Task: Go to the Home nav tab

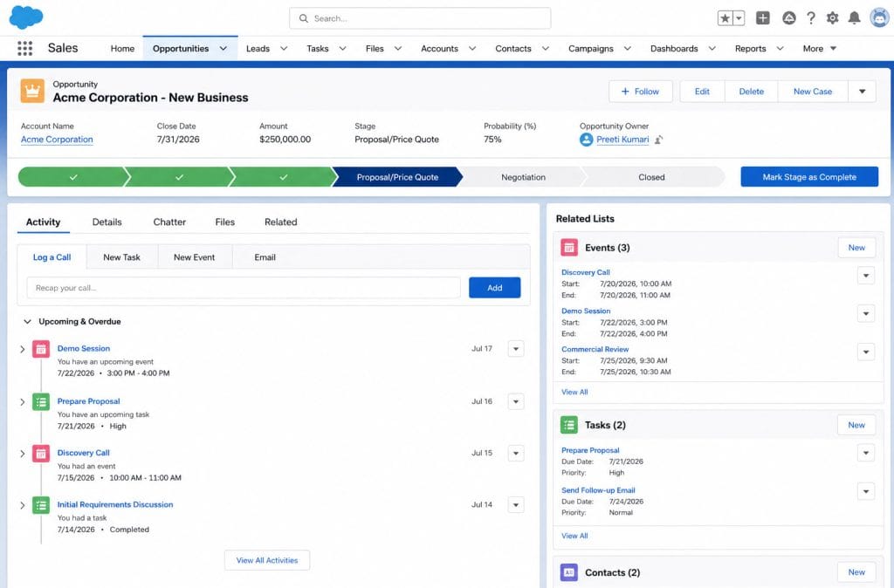Action: click(122, 49)
